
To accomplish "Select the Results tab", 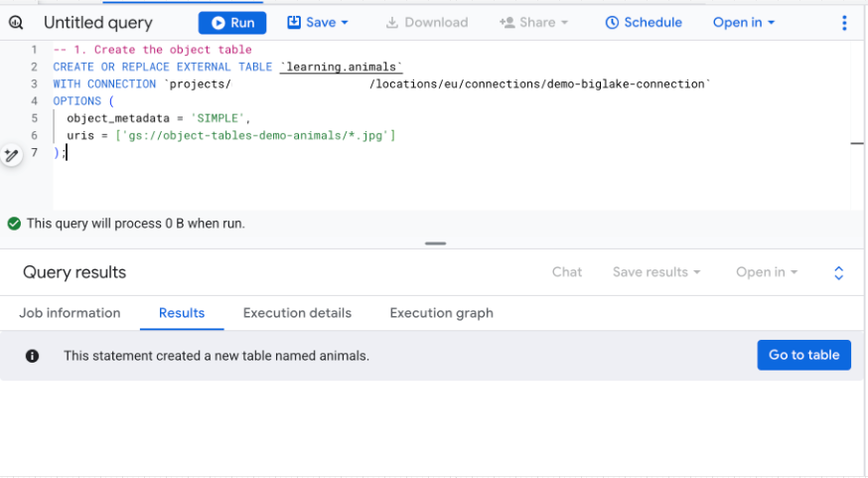I will coord(182,313).
